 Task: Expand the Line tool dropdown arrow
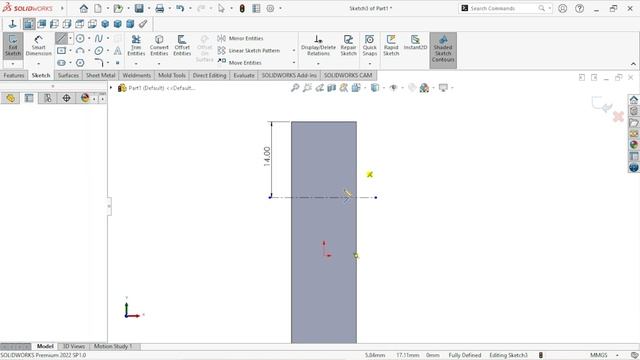click(x=70, y=38)
